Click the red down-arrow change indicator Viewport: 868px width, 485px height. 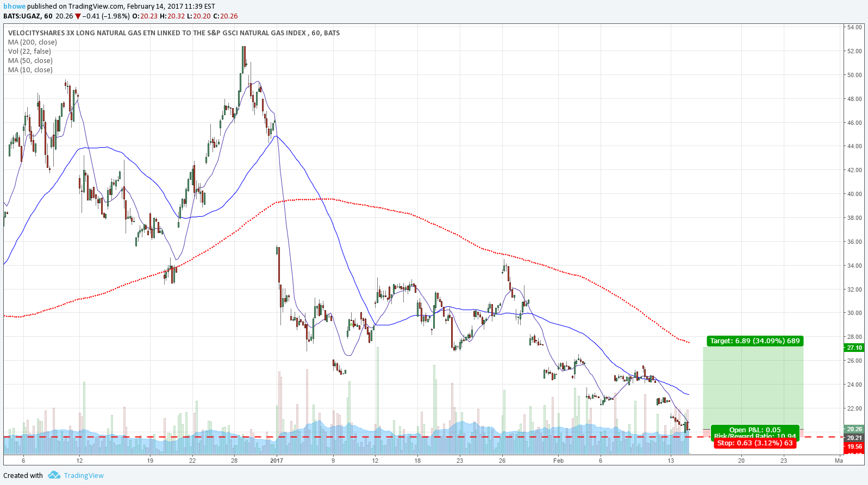point(78,16)
